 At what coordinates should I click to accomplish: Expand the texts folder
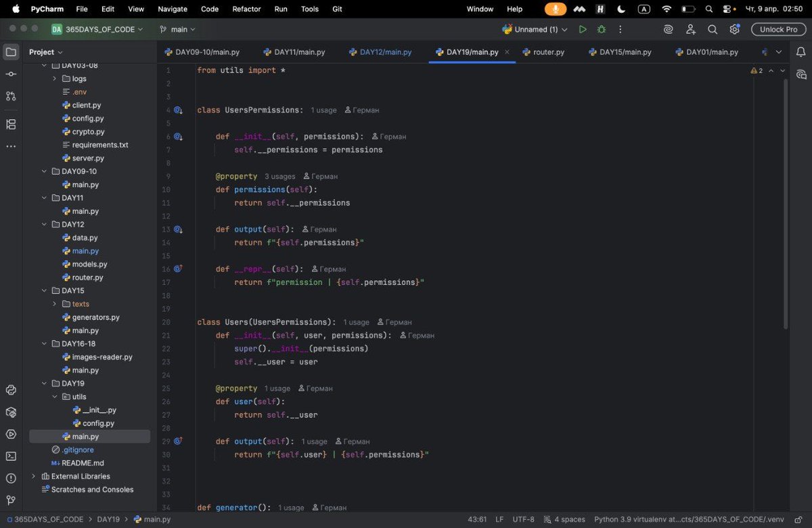[55, 304]
